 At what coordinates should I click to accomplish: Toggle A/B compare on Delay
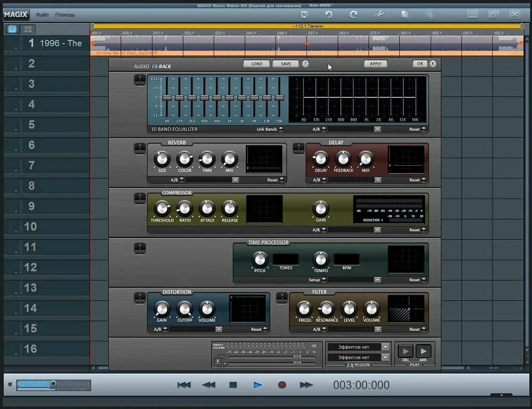[x=324, y=180]
